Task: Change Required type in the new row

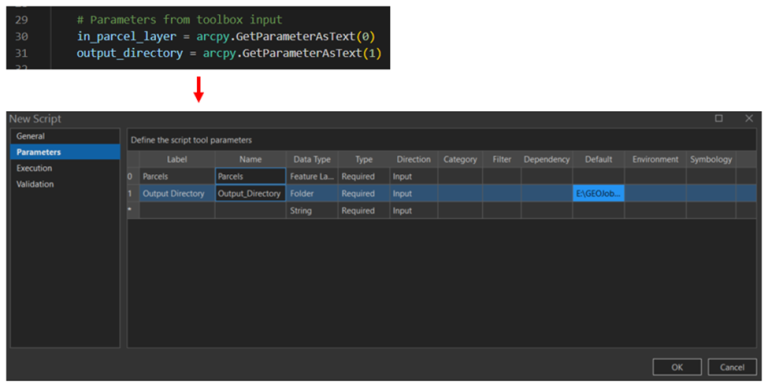Action: tap(364, 211)
